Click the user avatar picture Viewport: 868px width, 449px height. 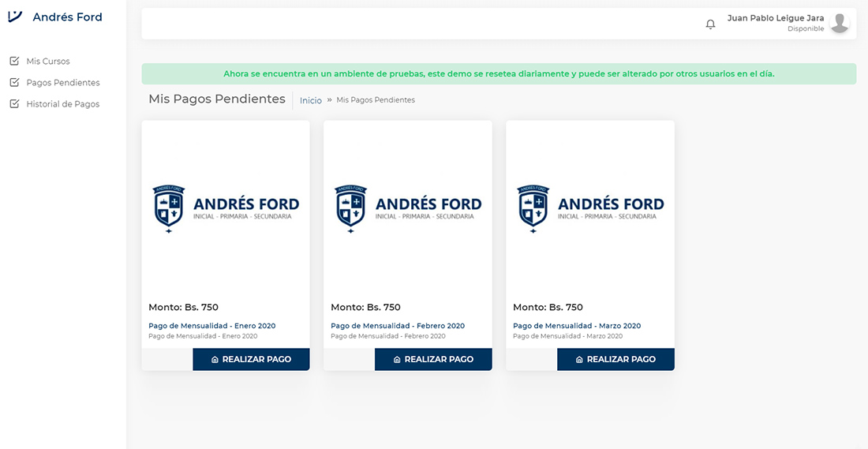coord(840,23)
